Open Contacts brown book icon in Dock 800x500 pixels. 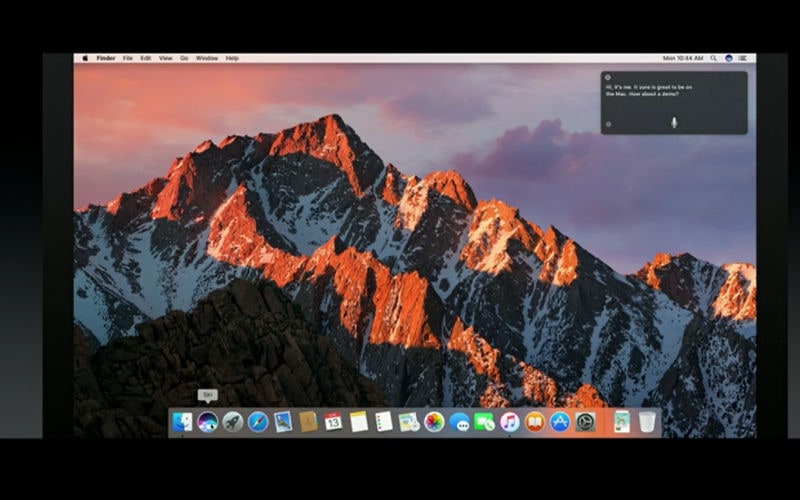pos(308,422)
